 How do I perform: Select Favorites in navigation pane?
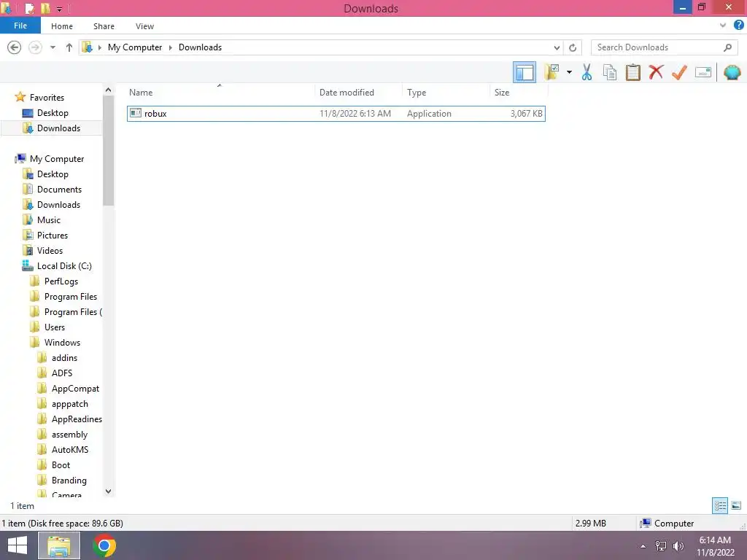click(47, 97)
